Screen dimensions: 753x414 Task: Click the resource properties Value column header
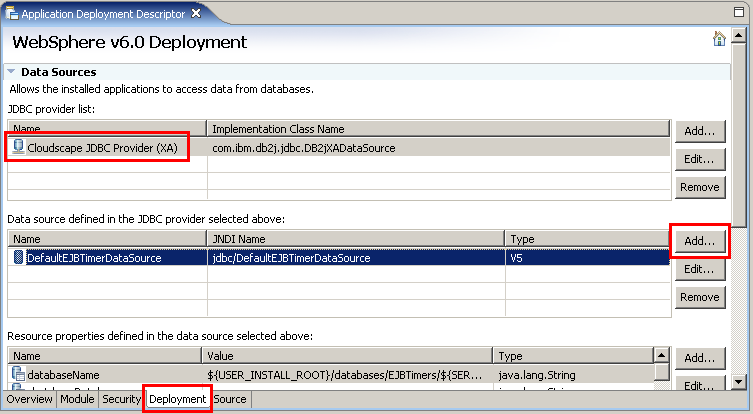(347, 356)
